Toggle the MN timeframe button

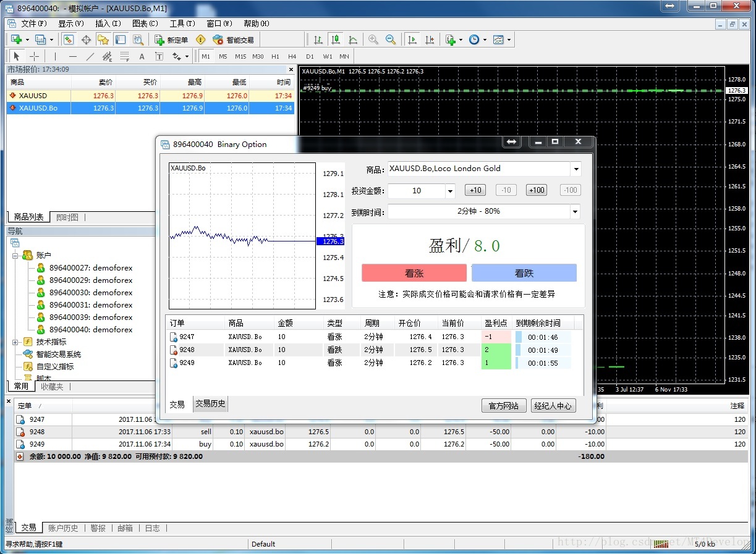click(344, 56)
